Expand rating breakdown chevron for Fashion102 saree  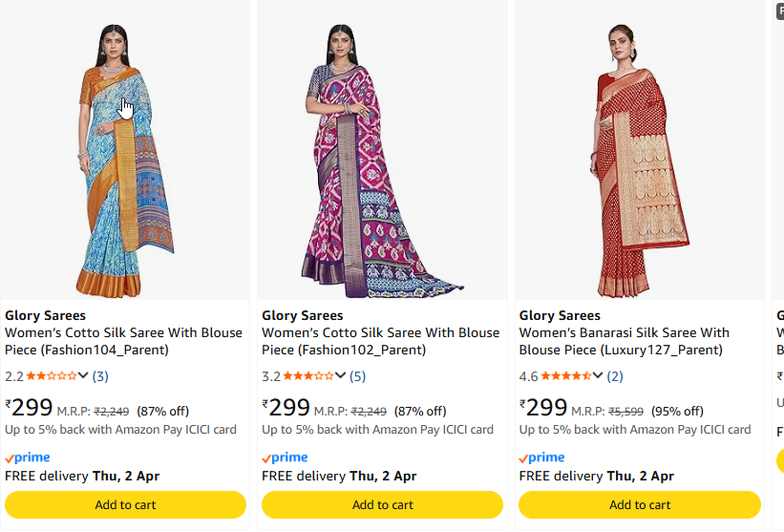click(x=341, y=376)
